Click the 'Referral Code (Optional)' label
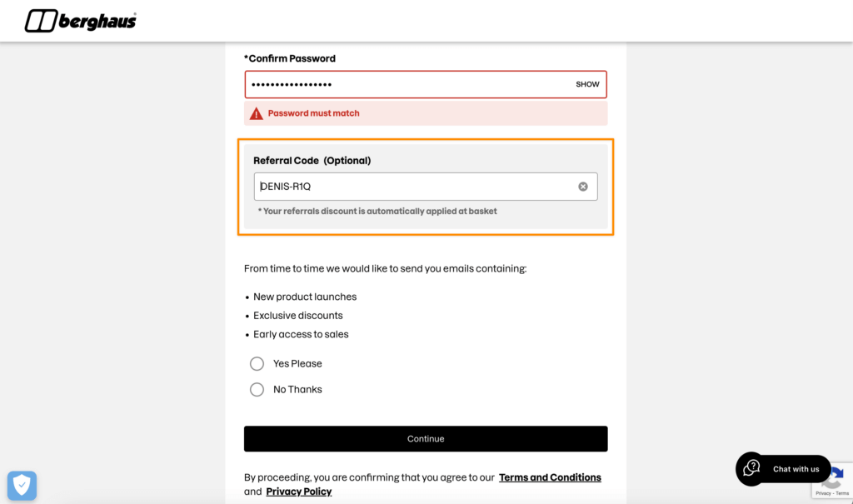The width and height of the screenshot is (853, 504). coord(312,161)
